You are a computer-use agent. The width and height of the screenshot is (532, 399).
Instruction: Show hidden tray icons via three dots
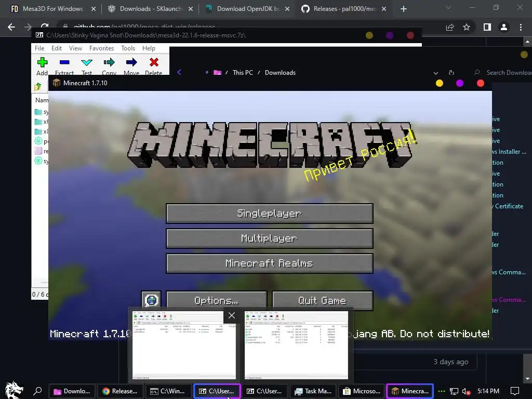pos(441,391)
